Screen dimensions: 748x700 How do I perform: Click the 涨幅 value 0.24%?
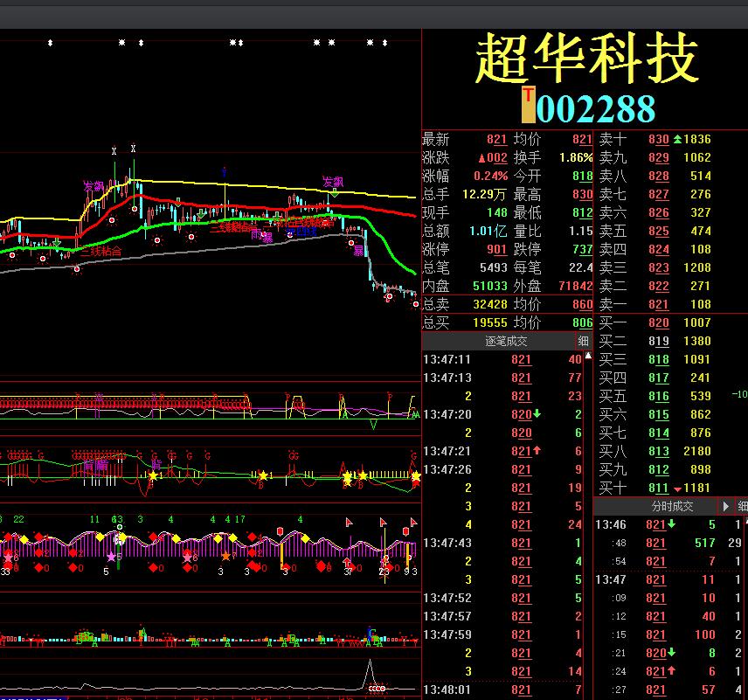tap(490, 176)
